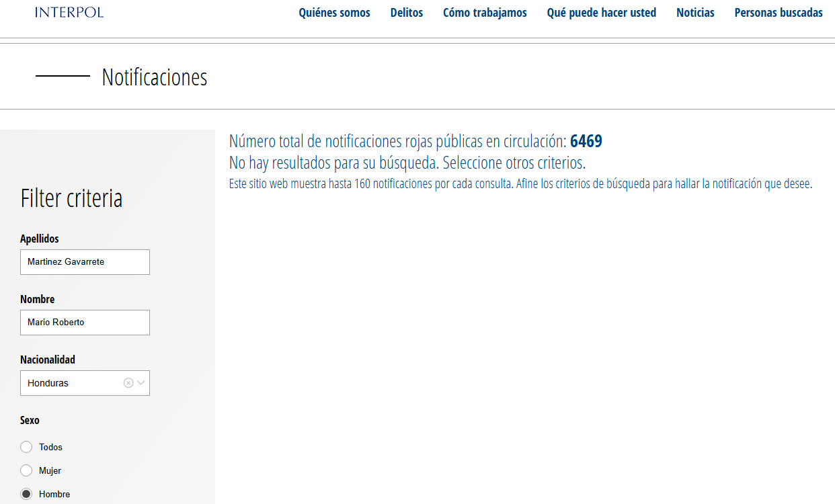The image size is (835, 504).
Task: Click the Nacionalidad field label
Action: pyautogui.click(x=48, y=360)
